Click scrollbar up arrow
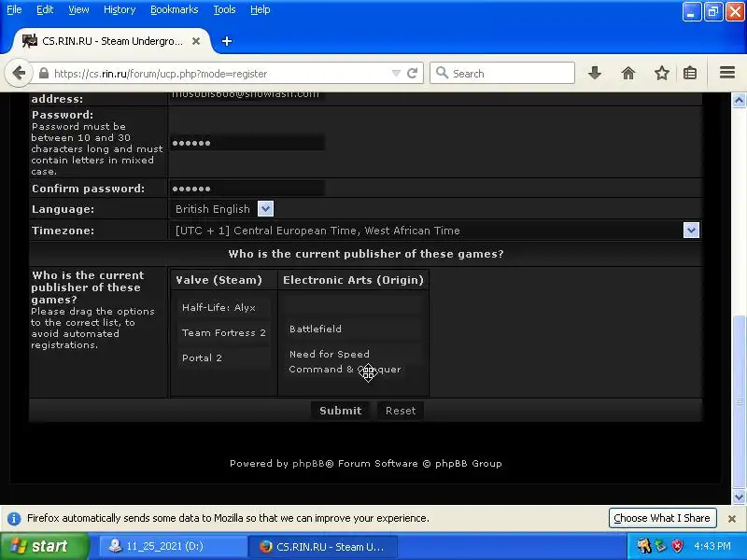 [x=739, y=101]
